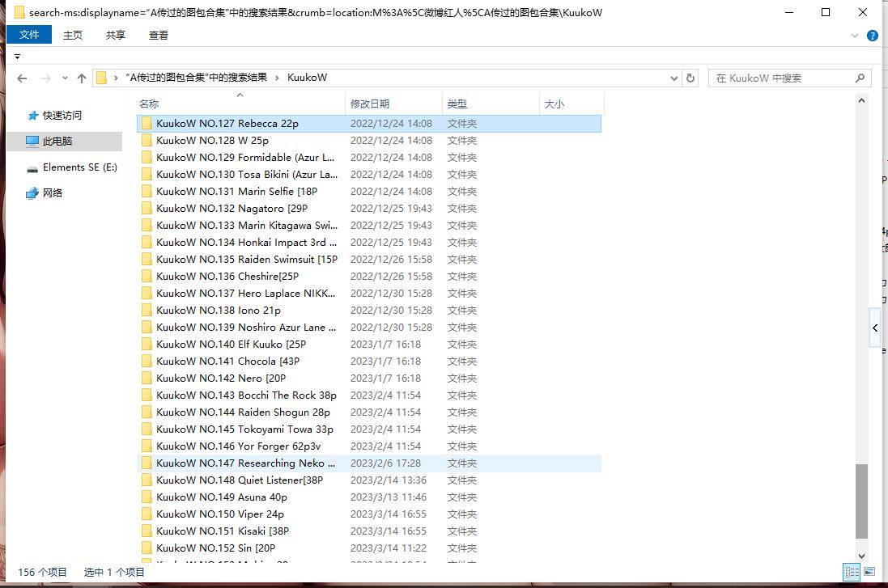This screenshot has height=588, width=888.
Task: Expand breadcrumb chevron before KuukoW
Action: [x=277, y=78]
